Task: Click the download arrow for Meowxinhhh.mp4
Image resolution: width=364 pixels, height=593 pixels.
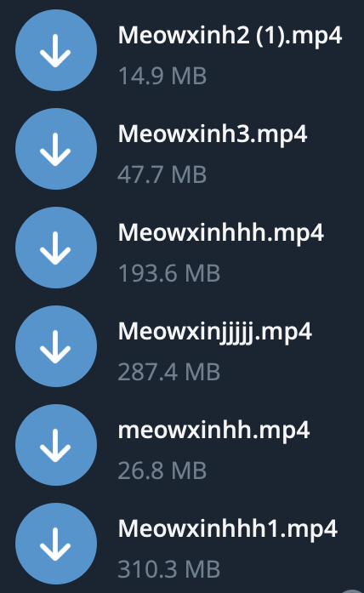Action: click(56, 248)
